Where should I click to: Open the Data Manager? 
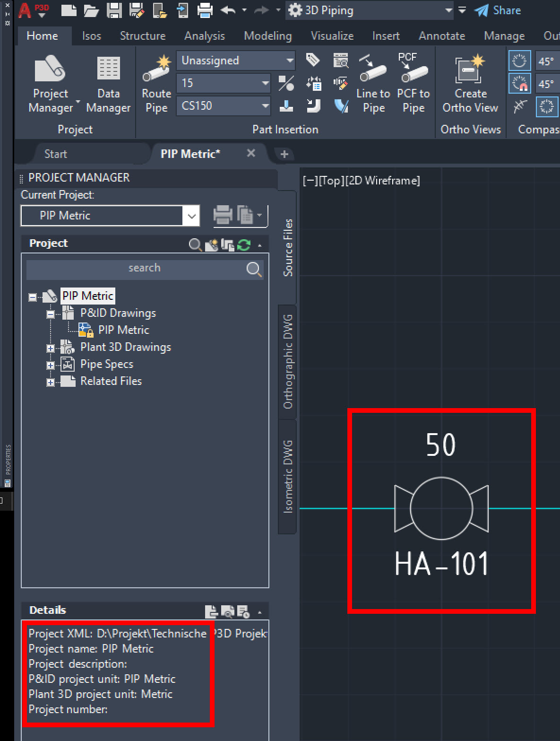pyautogui.click(x=108, y=84)
